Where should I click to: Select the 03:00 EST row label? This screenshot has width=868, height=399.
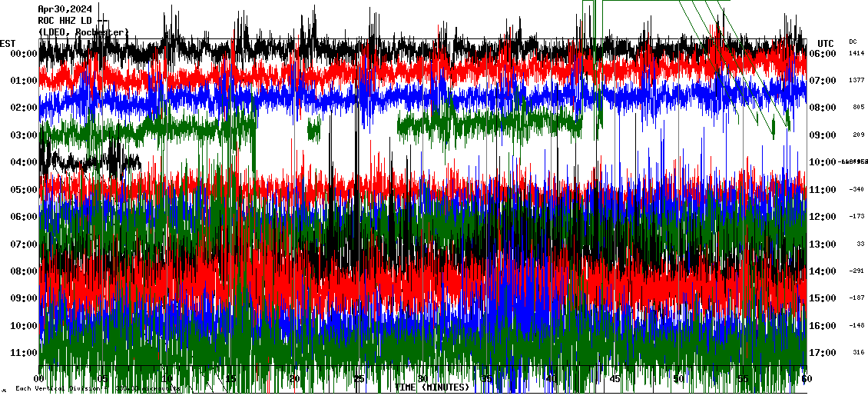pos(24,135)
